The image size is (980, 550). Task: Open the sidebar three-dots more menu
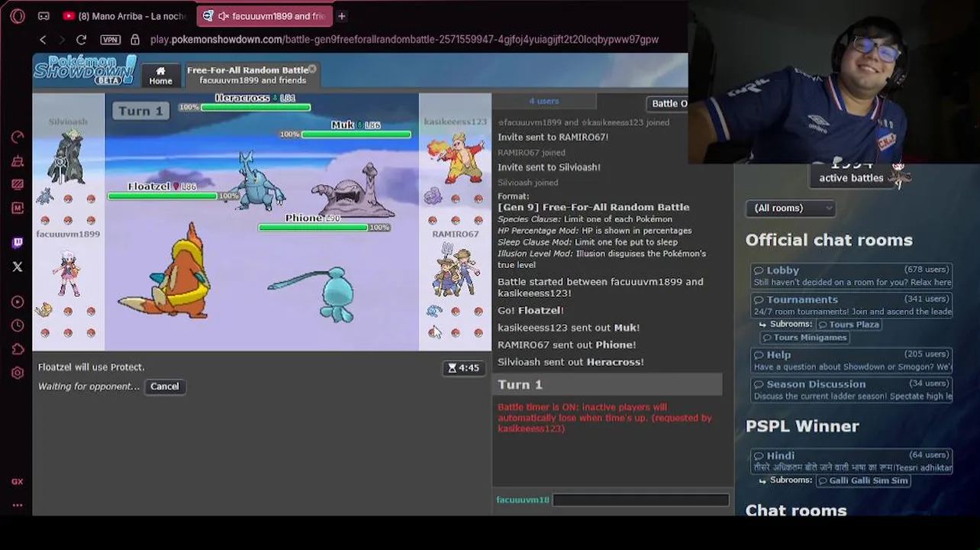(18, 505)
